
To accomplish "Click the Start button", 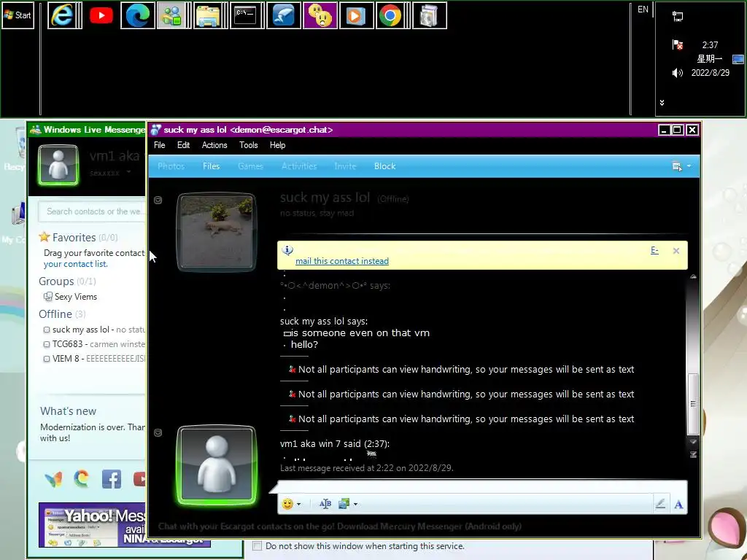I will coord(18,15).
